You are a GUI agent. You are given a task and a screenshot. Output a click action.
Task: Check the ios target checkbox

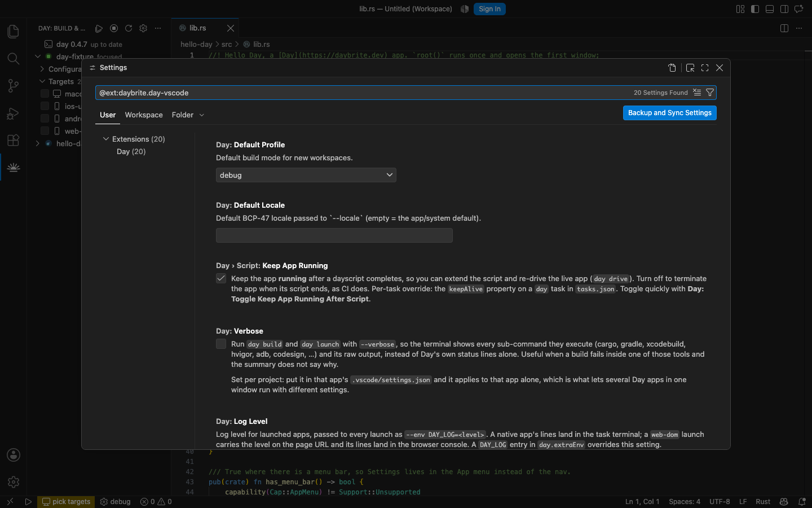[x=45, y=106]
